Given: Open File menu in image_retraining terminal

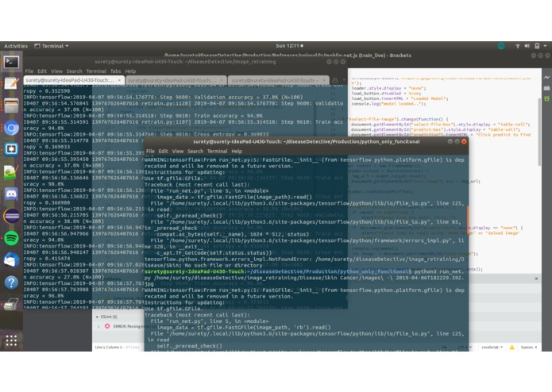Looking at the screenshot, I should 29,71.
